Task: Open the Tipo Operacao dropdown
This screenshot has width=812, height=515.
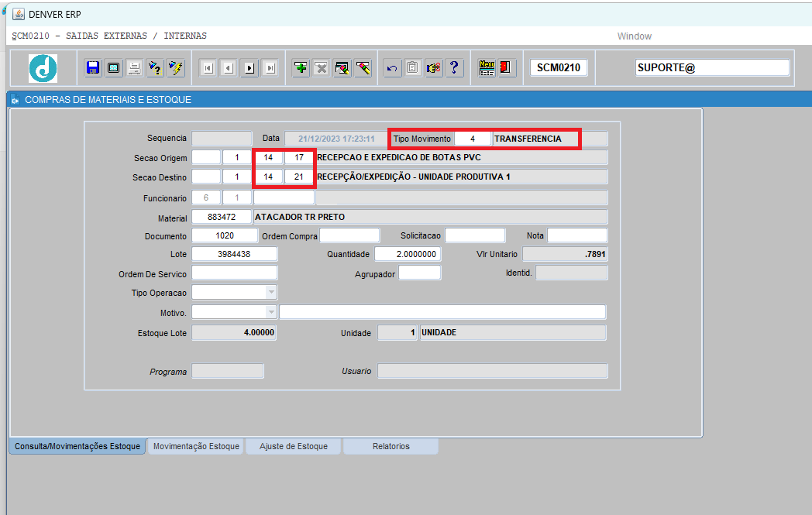Action: point(271,293)
